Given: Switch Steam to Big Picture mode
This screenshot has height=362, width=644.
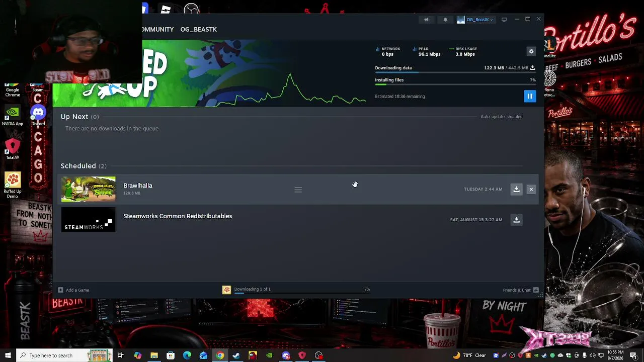Looking at the screenshot, I should [x=504, y=20].
